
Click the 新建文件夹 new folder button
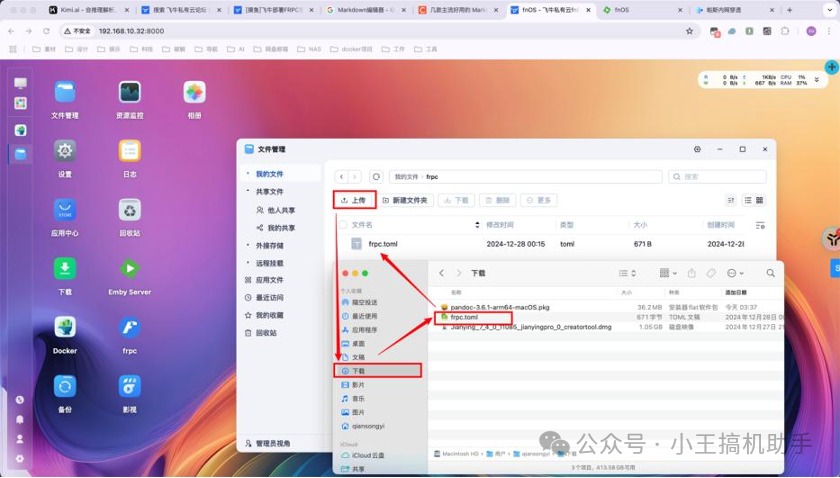point(405,200)
